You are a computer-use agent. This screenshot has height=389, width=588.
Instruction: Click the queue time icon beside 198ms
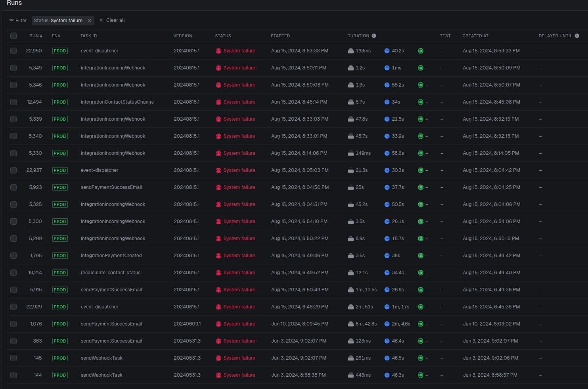coord(351,51)
